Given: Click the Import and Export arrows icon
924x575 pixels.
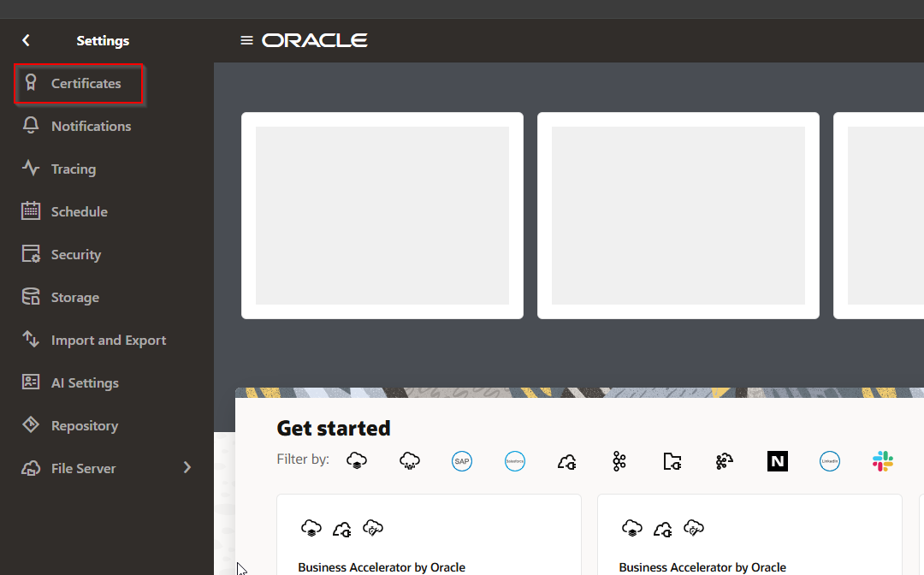Looking at the screenshot, I should tap(31, 340).
